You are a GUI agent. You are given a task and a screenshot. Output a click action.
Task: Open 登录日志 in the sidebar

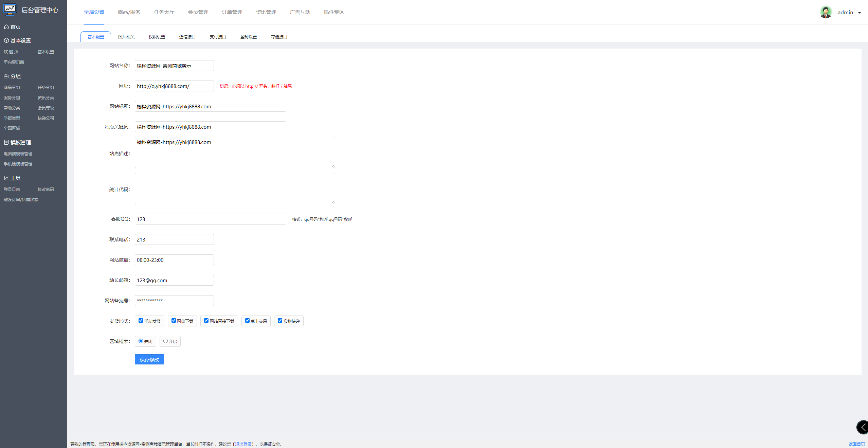(12, 189)
